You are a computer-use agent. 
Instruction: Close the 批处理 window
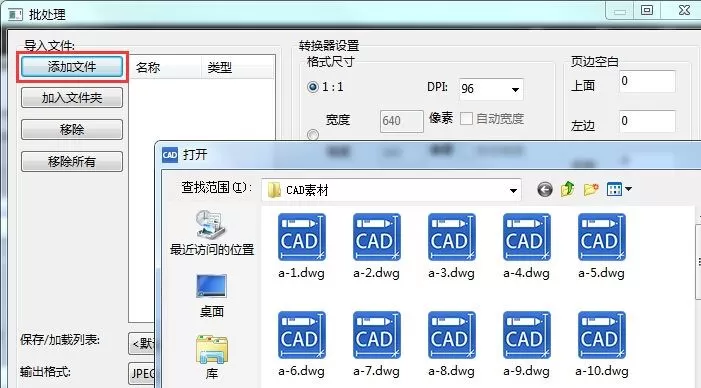click(683, 10)
